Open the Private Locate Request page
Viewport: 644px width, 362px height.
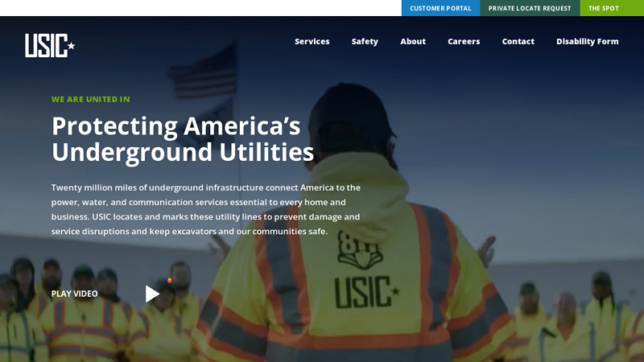pos(529,8)
